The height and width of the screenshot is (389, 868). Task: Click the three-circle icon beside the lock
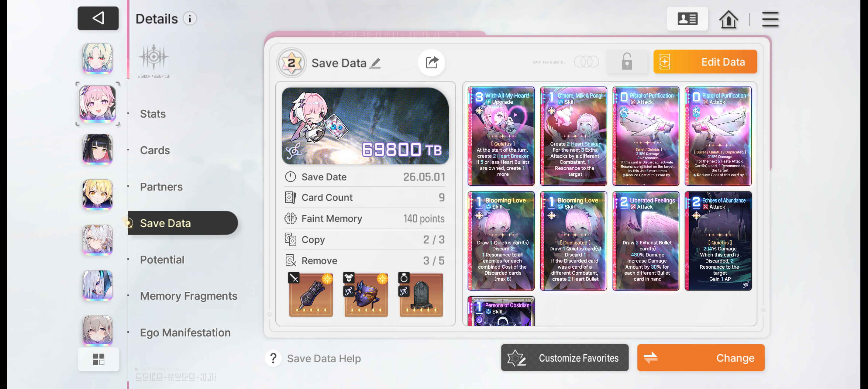pos(586,62)
